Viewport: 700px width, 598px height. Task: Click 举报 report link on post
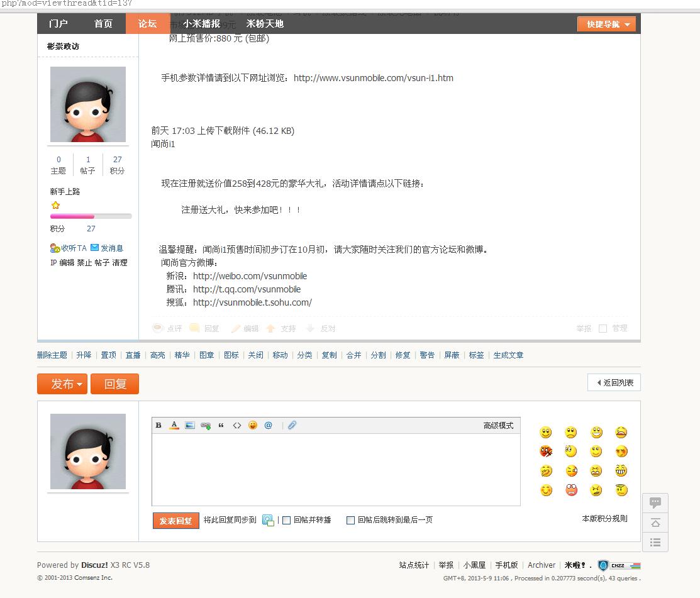click(x=584, y=328)
